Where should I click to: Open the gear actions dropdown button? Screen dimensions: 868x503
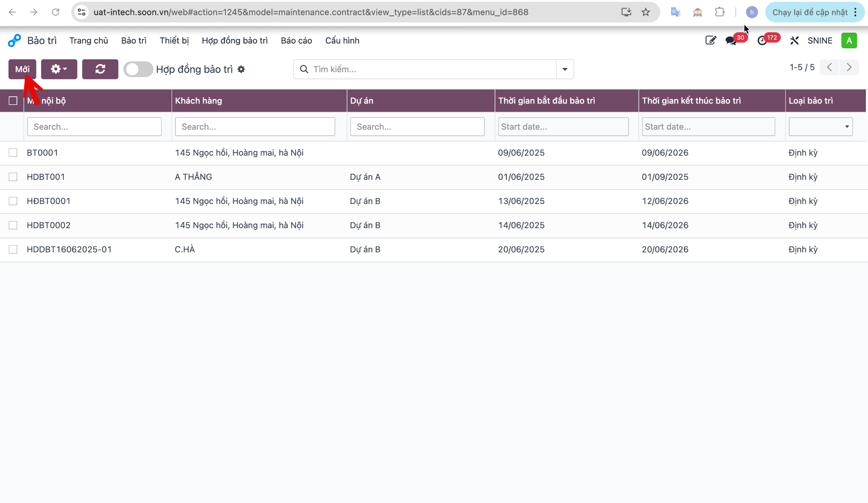(x=59, y=69)
